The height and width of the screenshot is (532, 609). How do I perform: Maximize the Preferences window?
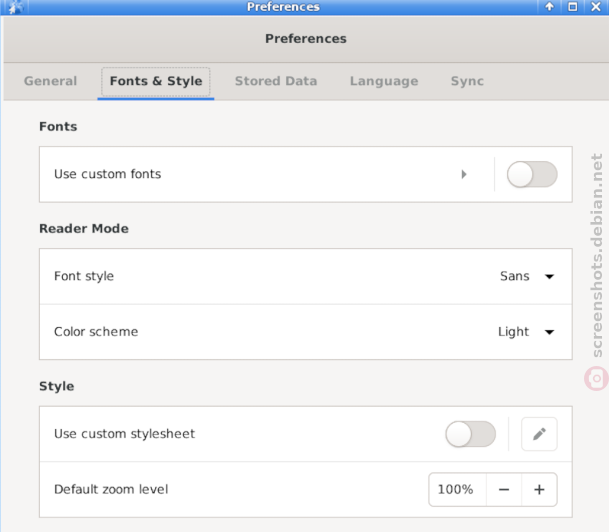(572, 7)
